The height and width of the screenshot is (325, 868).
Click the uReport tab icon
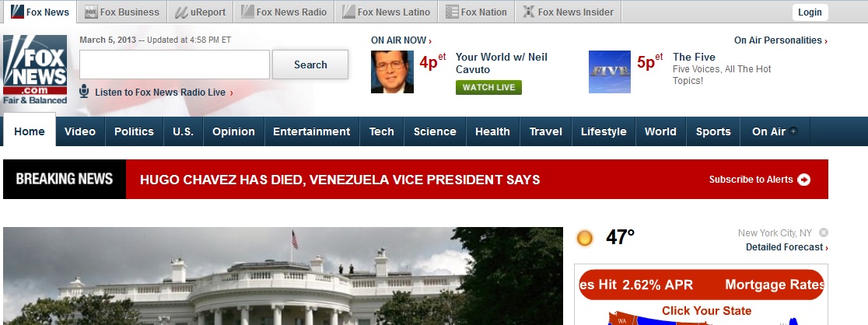click(x=181, y=12)
